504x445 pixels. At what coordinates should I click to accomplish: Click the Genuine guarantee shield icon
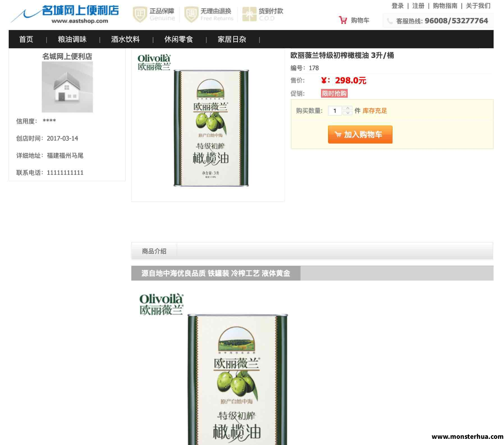pyautogui.click(x=140, y=14)
